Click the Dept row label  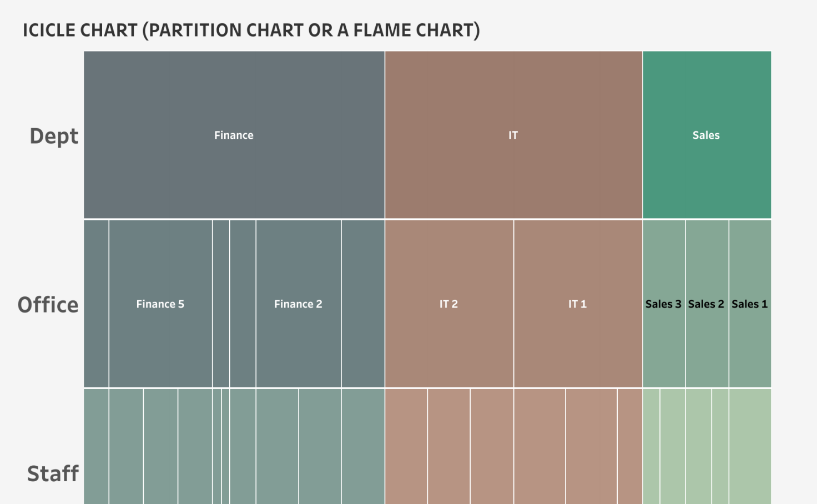[54, 136]
